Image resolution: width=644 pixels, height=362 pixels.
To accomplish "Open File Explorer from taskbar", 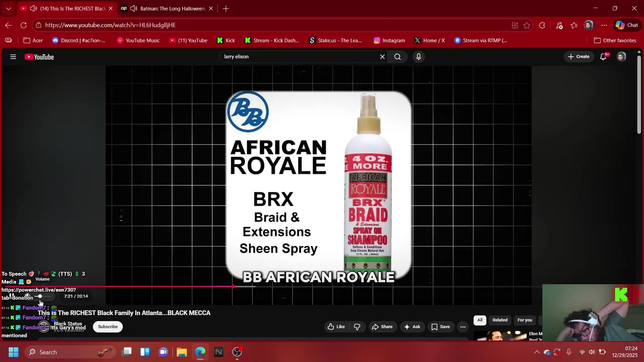I will pyautogui.click(x=182, y=352).
